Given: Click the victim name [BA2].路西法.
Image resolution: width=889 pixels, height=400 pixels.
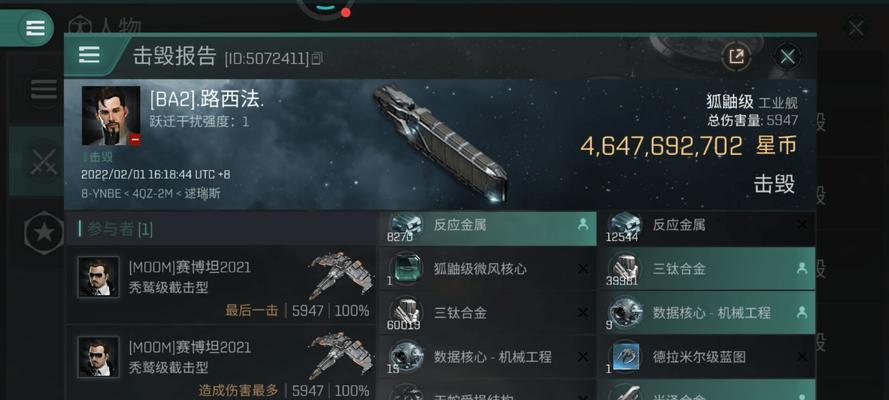Looking at the screenshot, I should tap(207, 101).
